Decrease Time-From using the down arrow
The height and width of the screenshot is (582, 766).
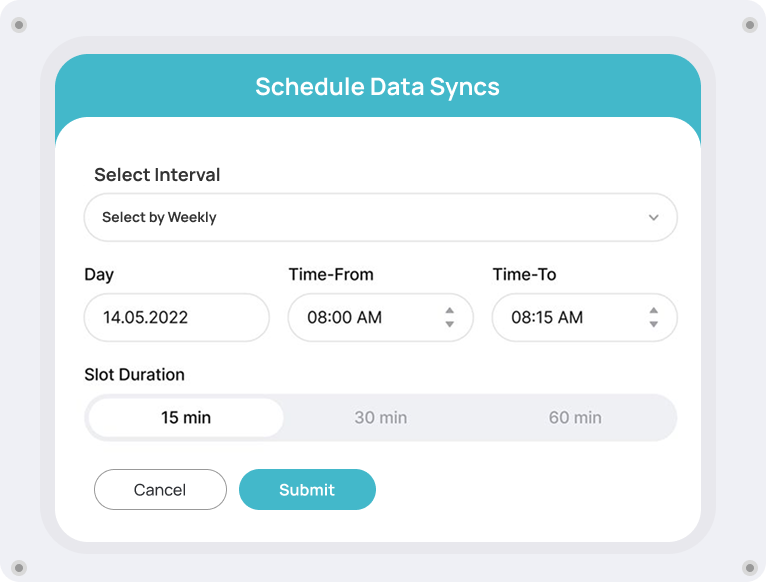click(450, 325)
